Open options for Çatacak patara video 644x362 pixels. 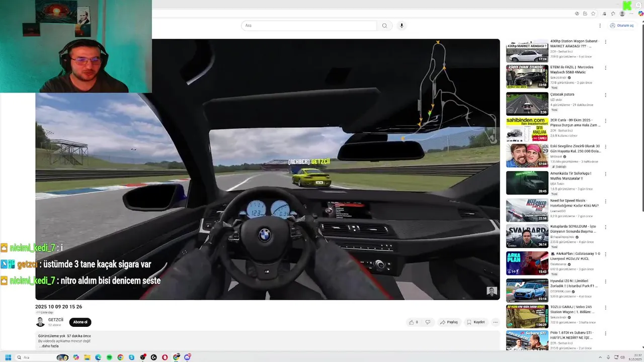[605, 95]
